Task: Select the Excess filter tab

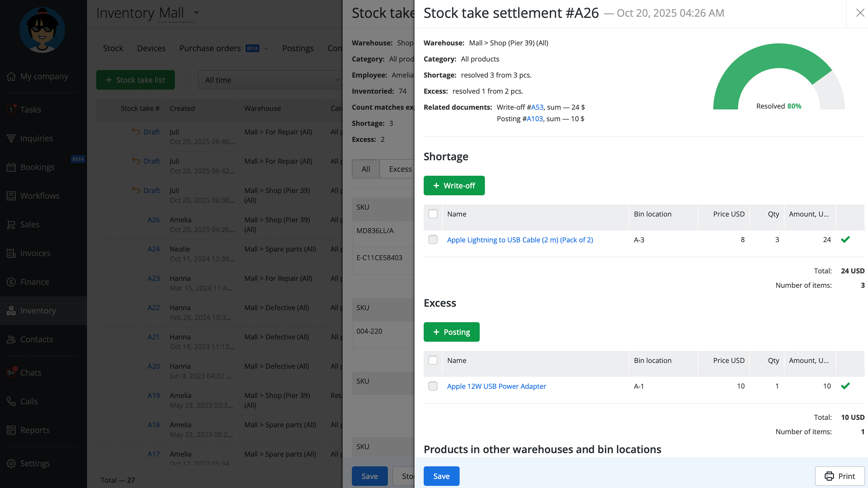Action: 400,169
